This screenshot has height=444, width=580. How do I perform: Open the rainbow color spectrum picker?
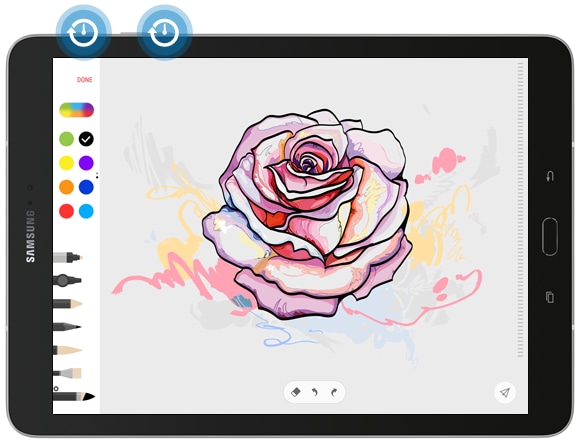[77, 110]
